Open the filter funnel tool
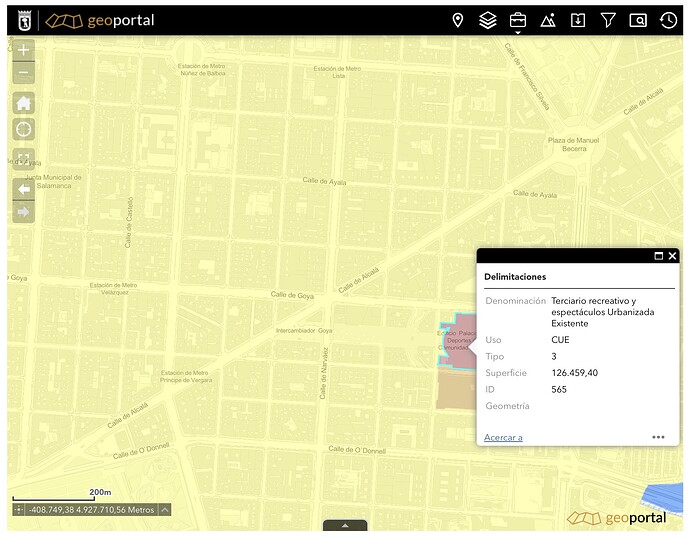The image size is (690, 537). click(608, 20)
